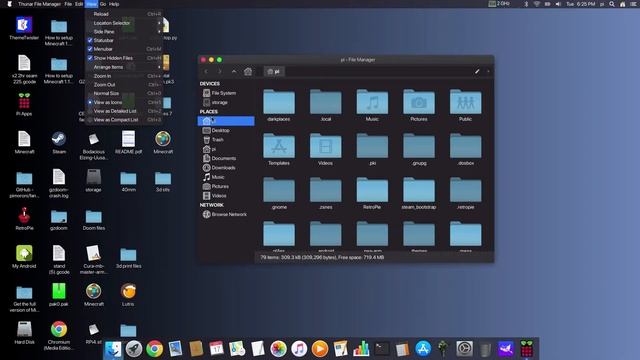Toggle the Statusbar checkbox
The width and height of the screenshot is (640, 360).
pyautogui.click(x=90, y=40)
